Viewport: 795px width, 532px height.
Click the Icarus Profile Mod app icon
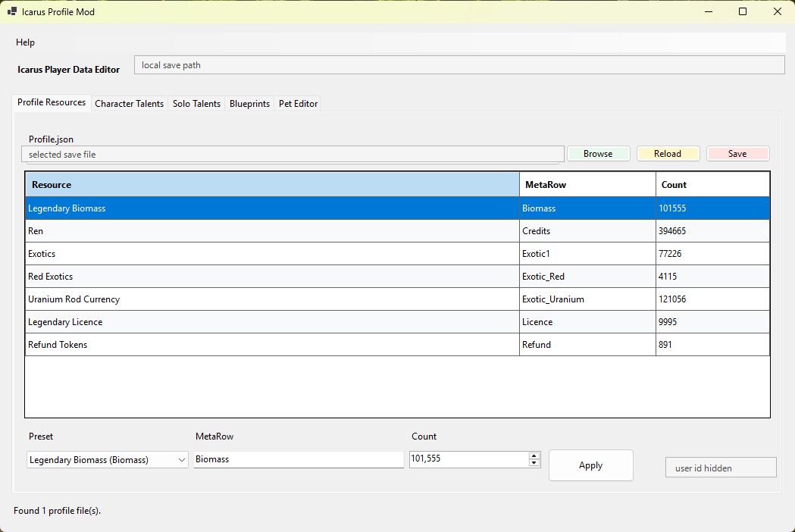click(x=11, y=11)
